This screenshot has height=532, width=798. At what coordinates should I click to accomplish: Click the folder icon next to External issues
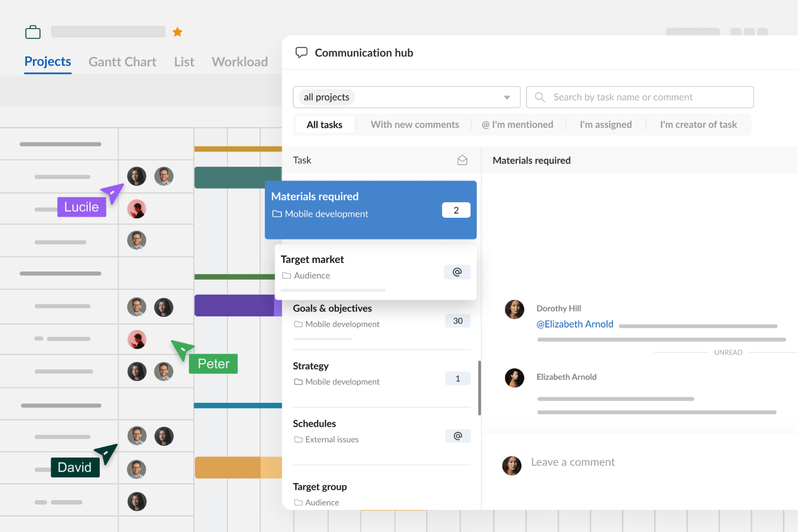[298, 439]
